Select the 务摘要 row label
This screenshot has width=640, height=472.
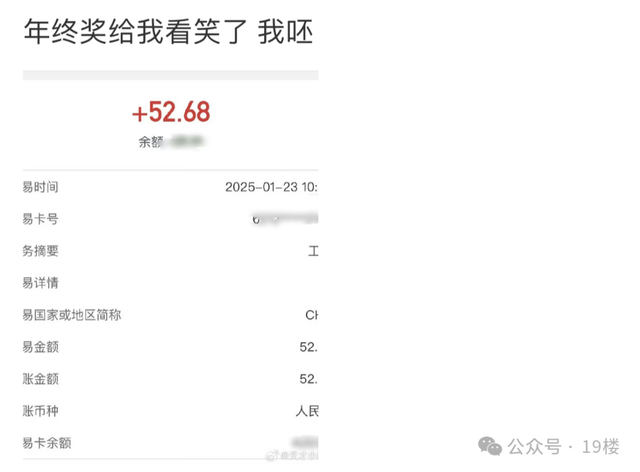pyautogui.click(x=40, y=251)
